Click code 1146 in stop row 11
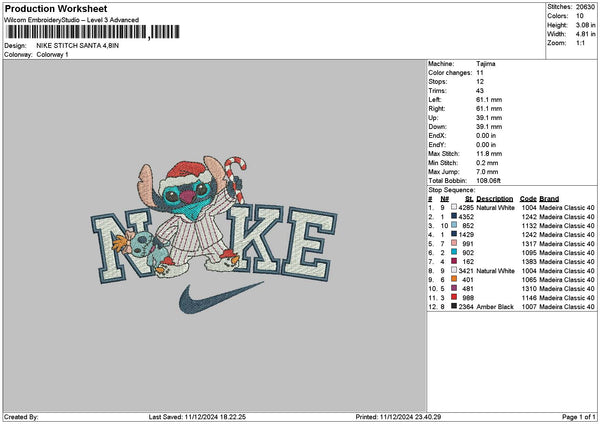 (x=529, y=297)
